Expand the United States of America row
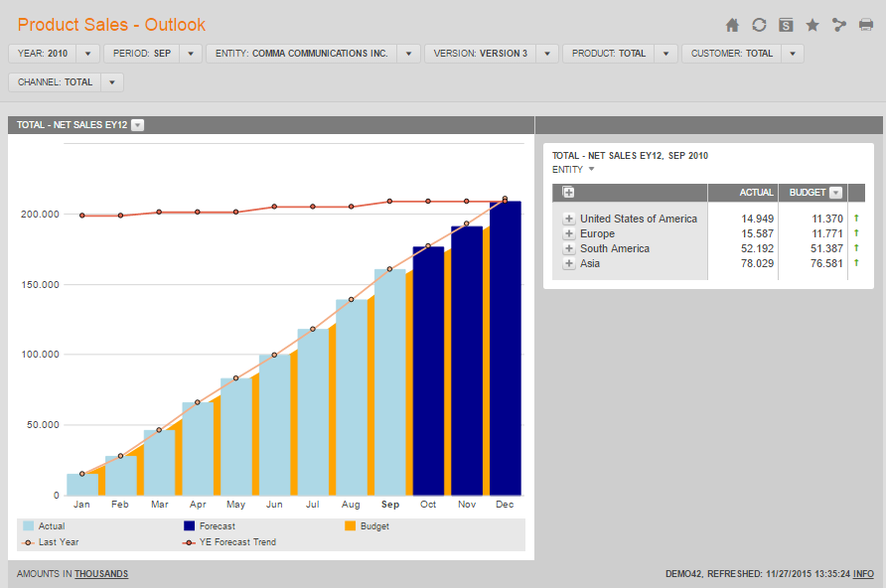Viewport: 886px width, 588px height. 569,219
